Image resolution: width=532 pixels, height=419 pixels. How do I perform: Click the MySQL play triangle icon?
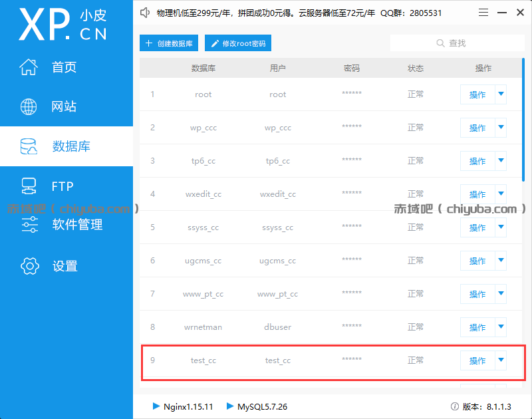coord(230,406)
